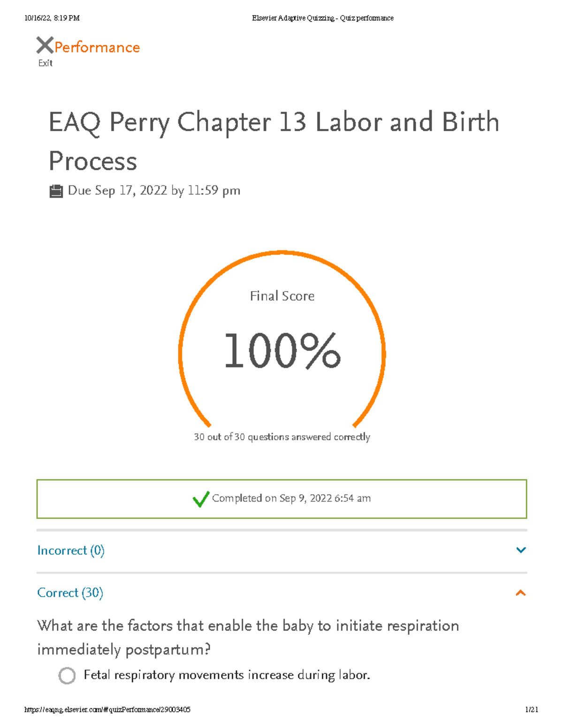This screenshot has height=728, width=563.
Task: Select the Fetal respiratory movements answer option
Action: tap(227, 675)
